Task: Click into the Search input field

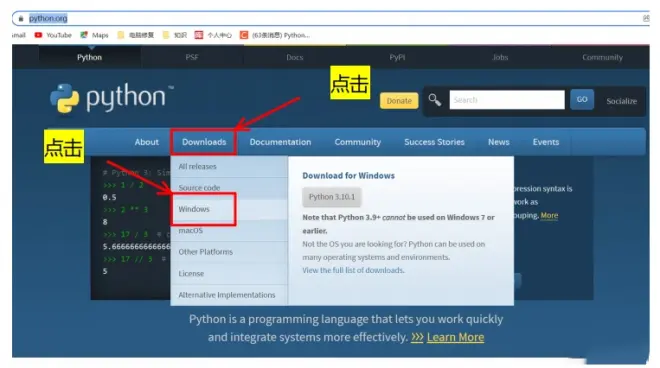Action: coord(507,100)
